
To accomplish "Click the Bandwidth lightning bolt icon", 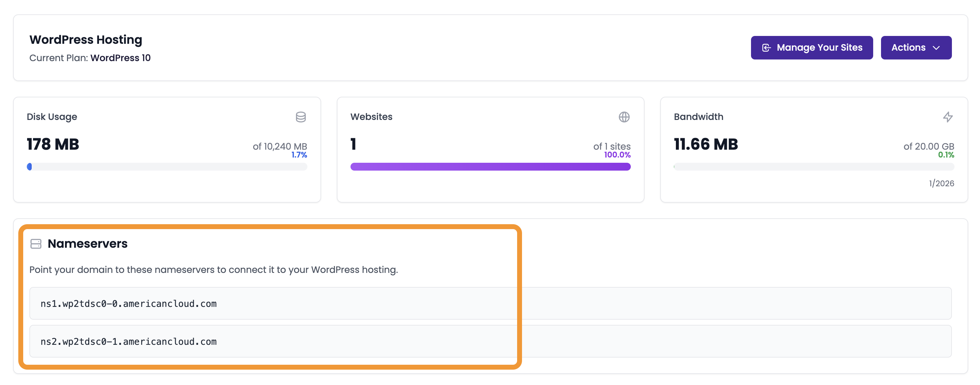I will coord(948,117).
